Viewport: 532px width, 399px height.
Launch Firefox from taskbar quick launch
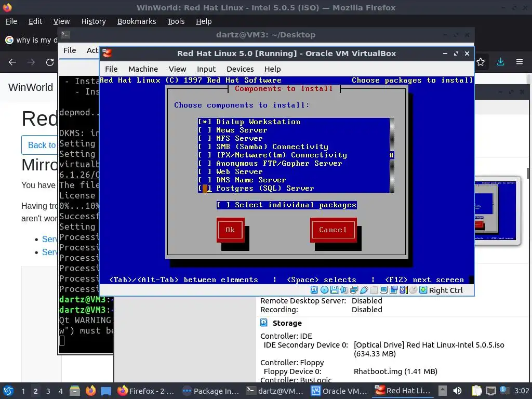point(90,391)
